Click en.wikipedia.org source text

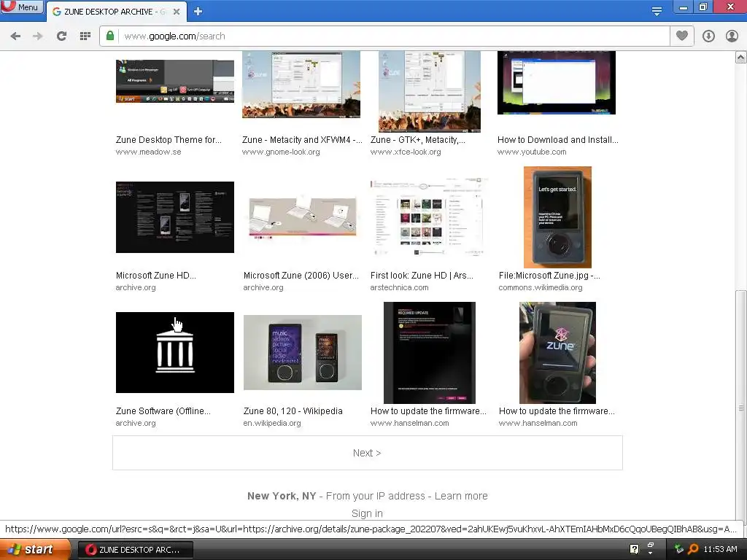272,424
